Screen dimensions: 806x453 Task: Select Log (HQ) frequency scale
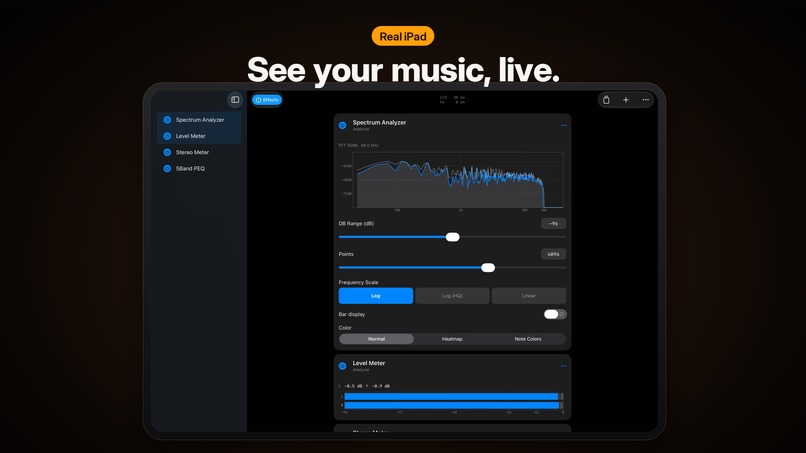click(x=452, y=296)
